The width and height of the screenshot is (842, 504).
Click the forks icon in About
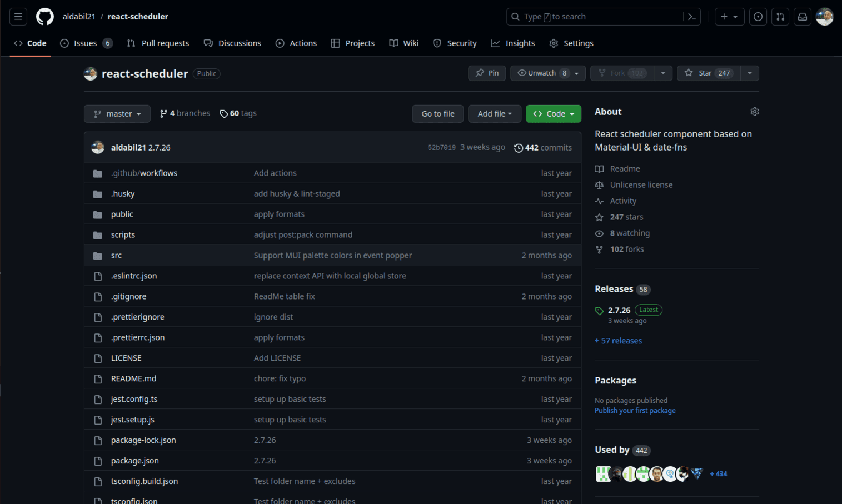click(599, 249)
